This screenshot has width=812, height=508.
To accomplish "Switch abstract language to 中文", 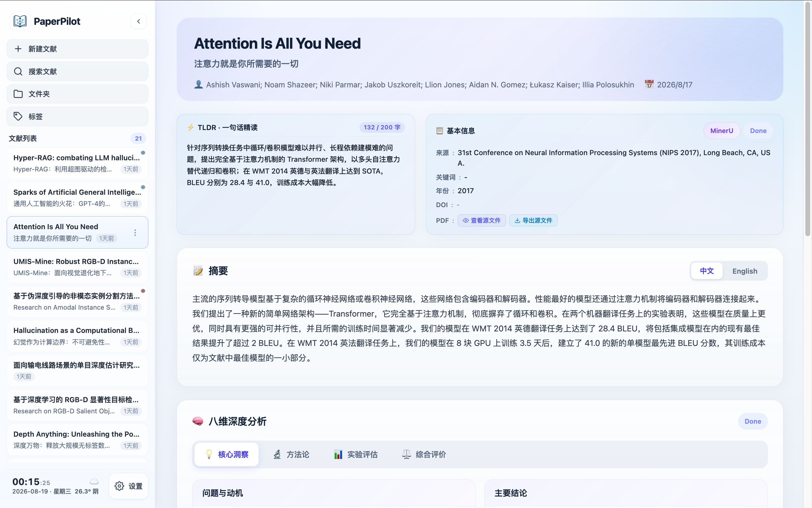I will (x=707, y=271).
